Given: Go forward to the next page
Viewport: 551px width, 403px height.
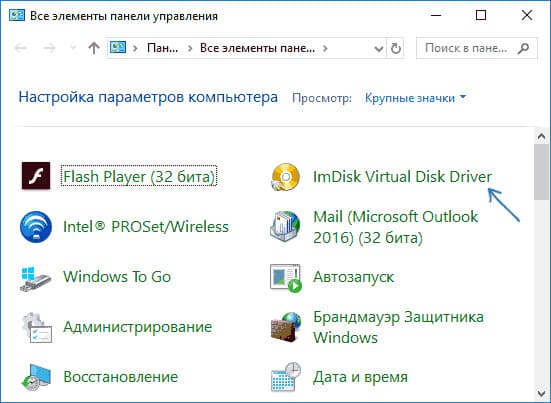Looking at the screenshot, I should pyautogui.click(x=50, y=48).
